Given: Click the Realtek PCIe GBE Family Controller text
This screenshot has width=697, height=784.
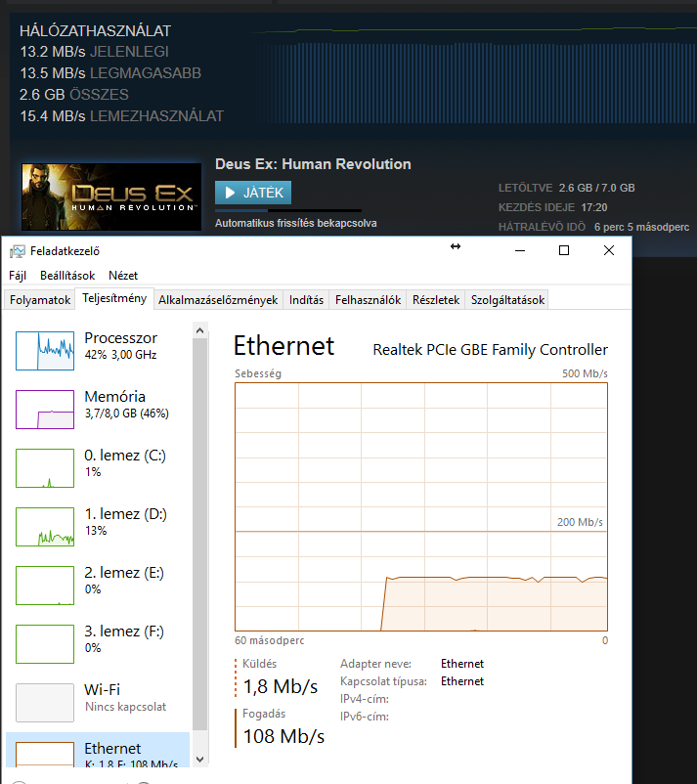Looking at the screenshot, I should (x=490, y=350).
